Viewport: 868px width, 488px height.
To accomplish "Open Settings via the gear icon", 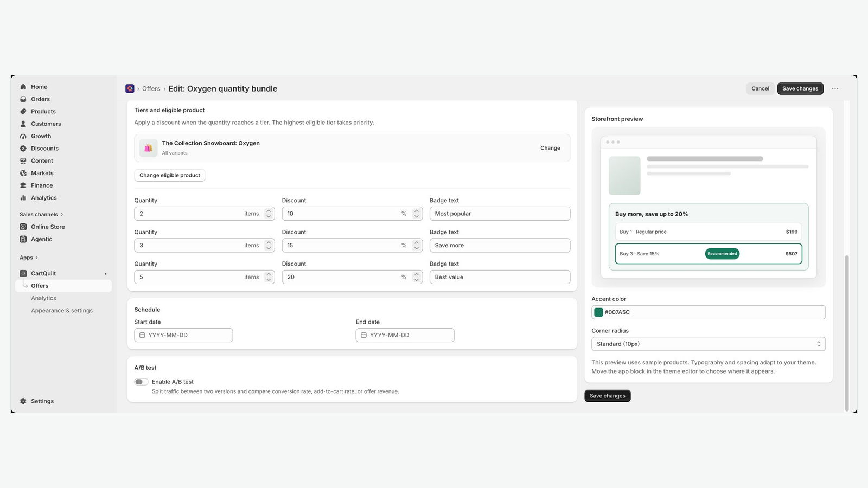I will pos(23,401).
